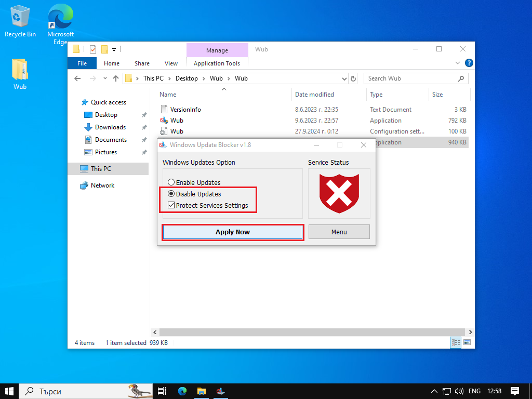The height and width of the screenshot is (399, 532).
Task: Select the Disable Updates radio button
Action: tap(171, 194)
